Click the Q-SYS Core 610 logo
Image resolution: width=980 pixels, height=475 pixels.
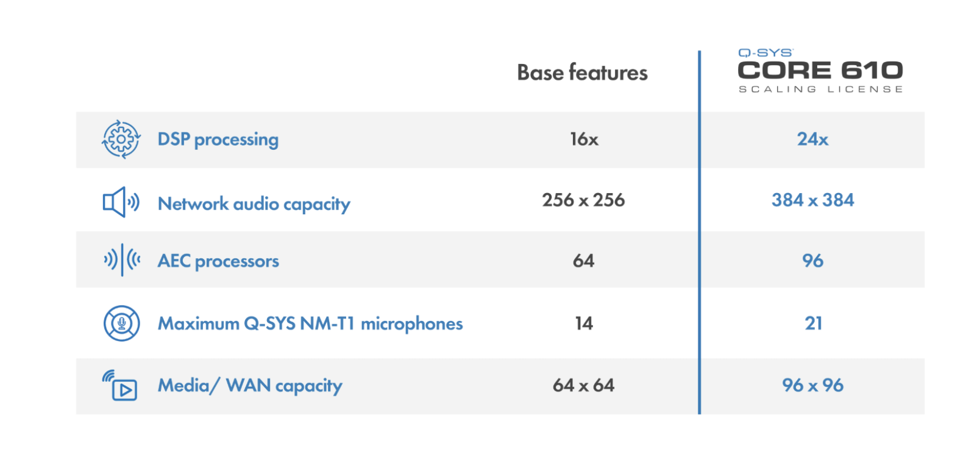820,71
